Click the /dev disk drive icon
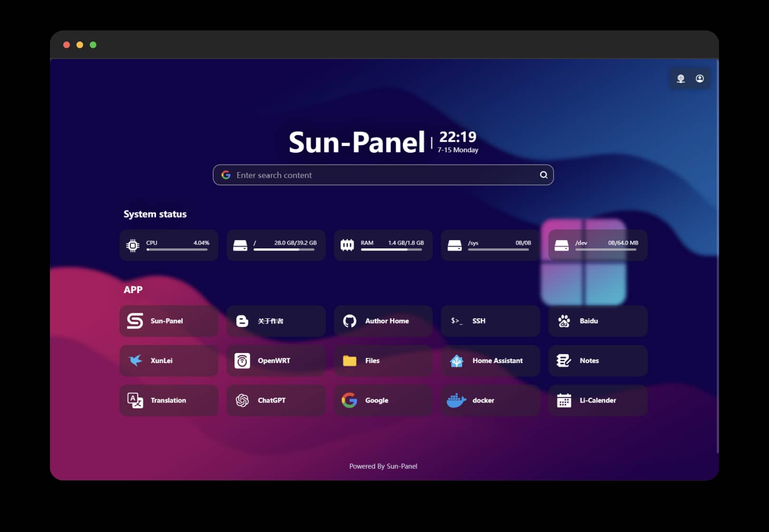The image size is (769, 532). pos(562,246)
